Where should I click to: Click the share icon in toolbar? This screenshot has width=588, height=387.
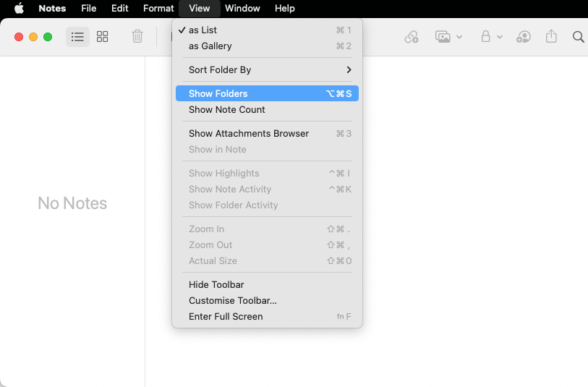coord(552,37)
